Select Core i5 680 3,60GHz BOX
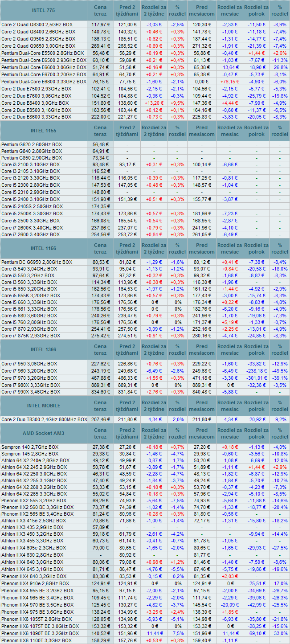Screen dimensions: 290x644 coord(29,316)
